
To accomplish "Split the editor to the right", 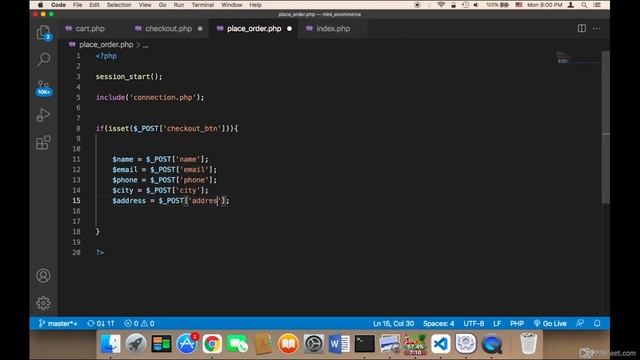I will 582,29.
